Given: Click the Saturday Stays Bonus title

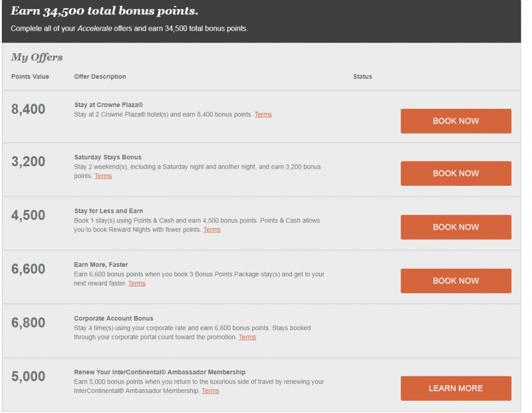Looking at the screenshot, I should [x=108, y=157].
